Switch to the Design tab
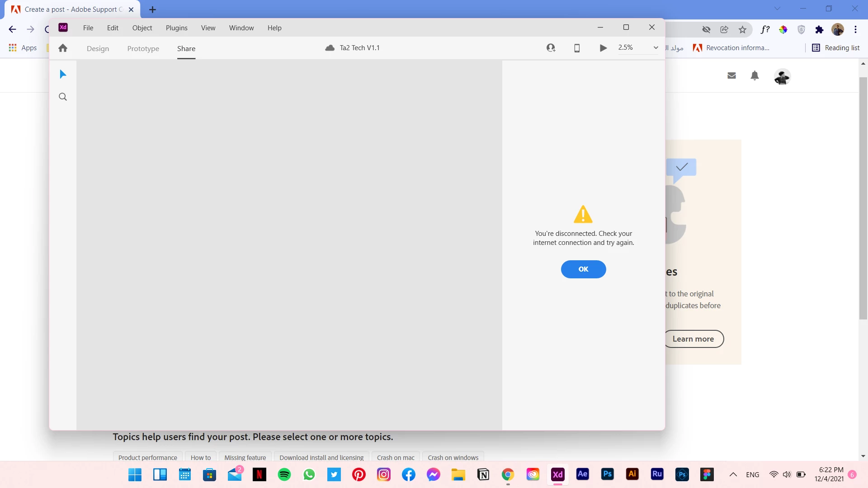This screenshot has width=868, height=488. [x=98, y=49]
